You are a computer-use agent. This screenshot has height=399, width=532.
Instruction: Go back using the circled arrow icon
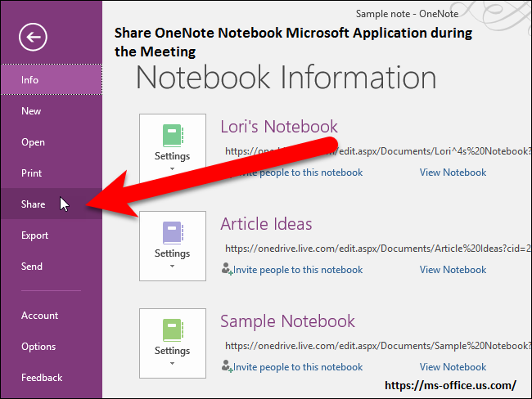(x=33, y=37)
